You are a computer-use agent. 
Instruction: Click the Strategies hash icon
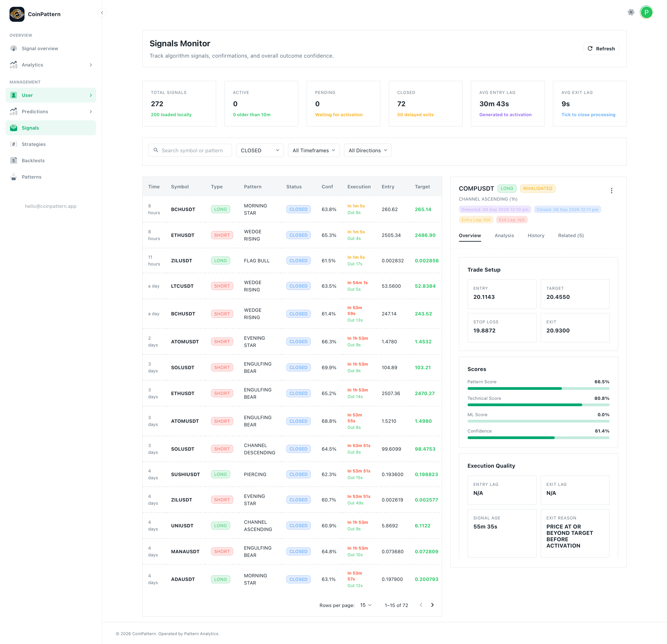click(x=14, y=144)
